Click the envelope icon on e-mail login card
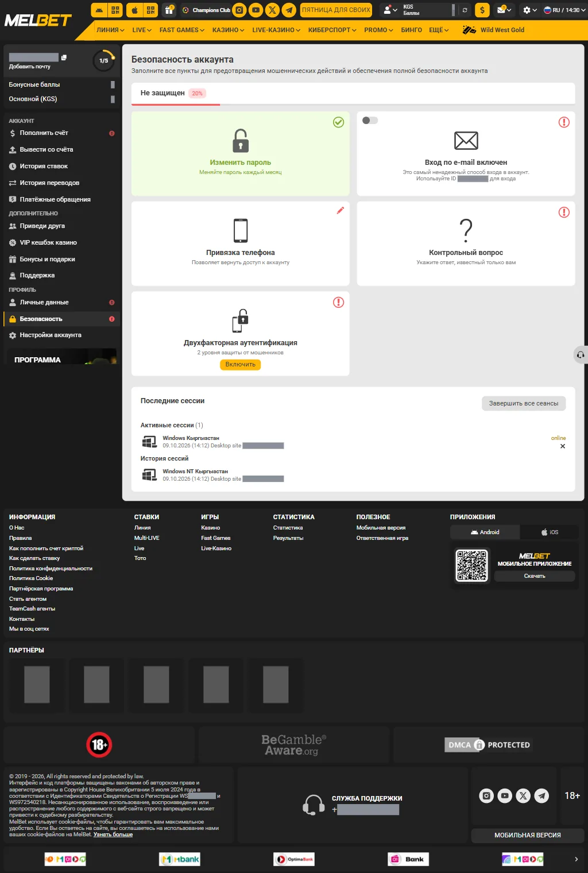The height and width of the screenshot is (873, 588). point(466,140)
